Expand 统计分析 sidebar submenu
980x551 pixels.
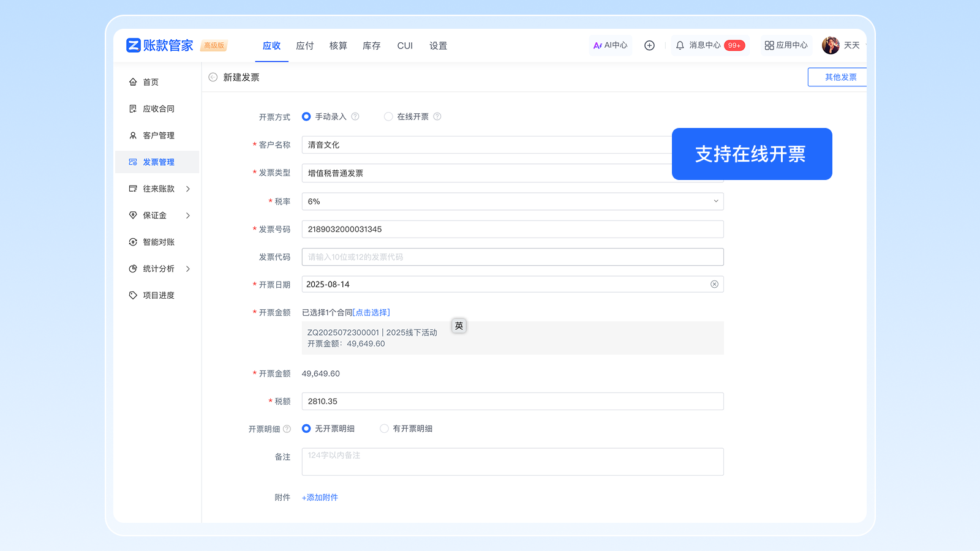pyautogui.click(x=187, y=269)
